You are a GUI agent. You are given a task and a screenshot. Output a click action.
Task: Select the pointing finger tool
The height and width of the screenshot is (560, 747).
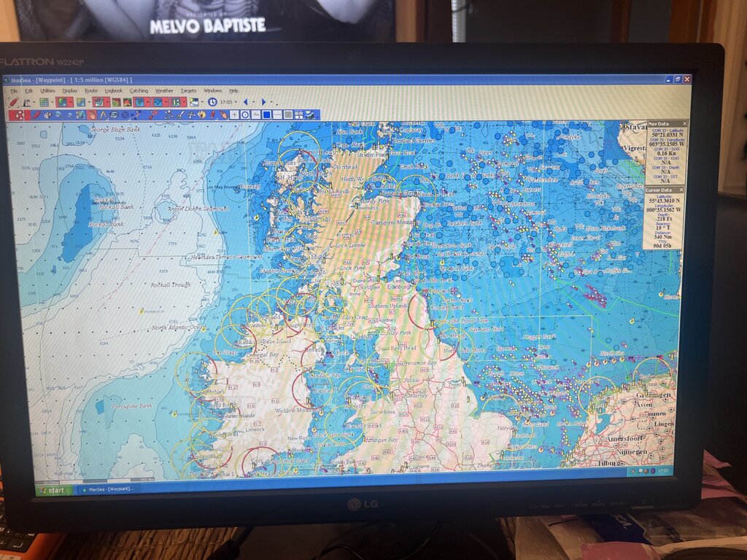pos(223,114)
